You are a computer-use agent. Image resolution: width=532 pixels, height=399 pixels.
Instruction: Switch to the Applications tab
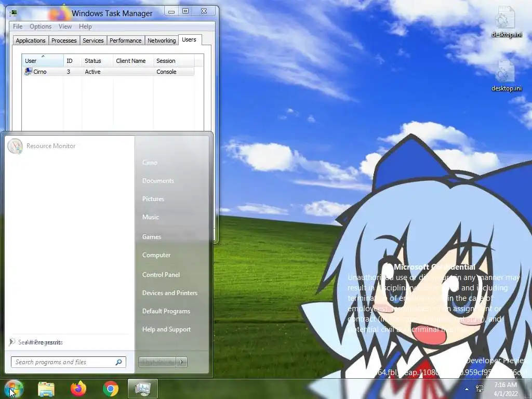pyautogui.click(x=31, y=41)
